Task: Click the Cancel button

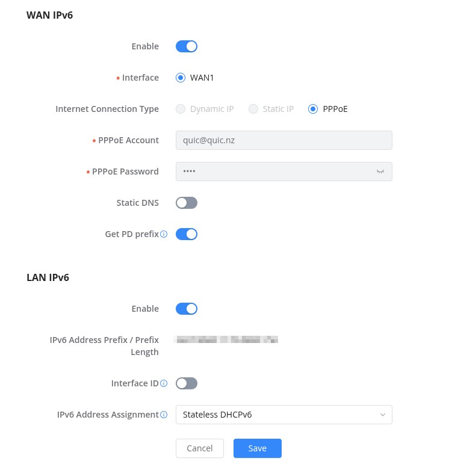Action: click(200, 448)
